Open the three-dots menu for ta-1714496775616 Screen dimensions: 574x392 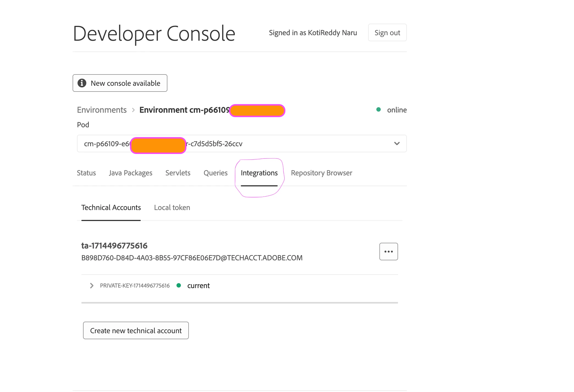[388, 252]
